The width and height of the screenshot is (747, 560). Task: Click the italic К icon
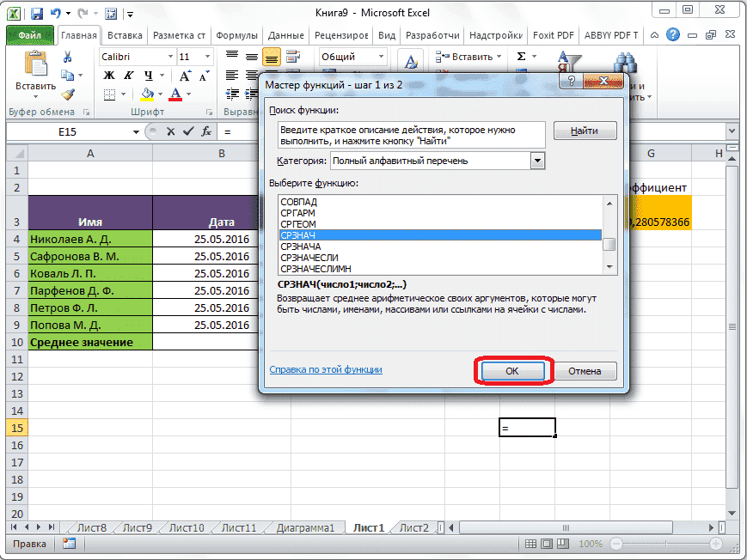[x=129, y=75]
